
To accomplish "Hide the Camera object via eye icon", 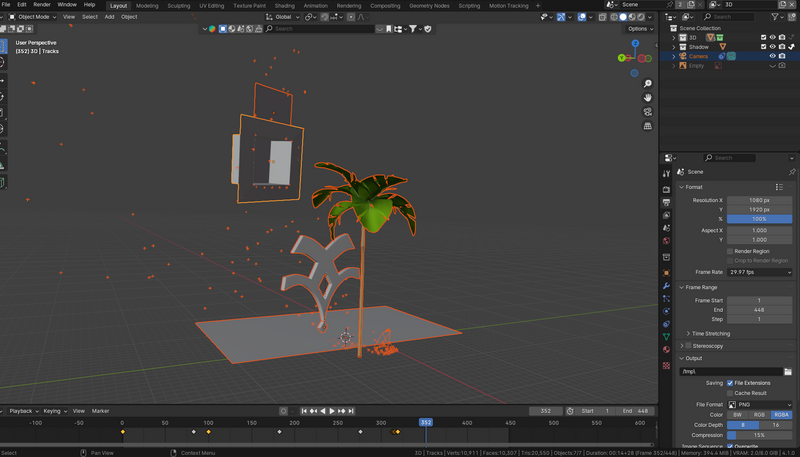I will tap(773, 56).
